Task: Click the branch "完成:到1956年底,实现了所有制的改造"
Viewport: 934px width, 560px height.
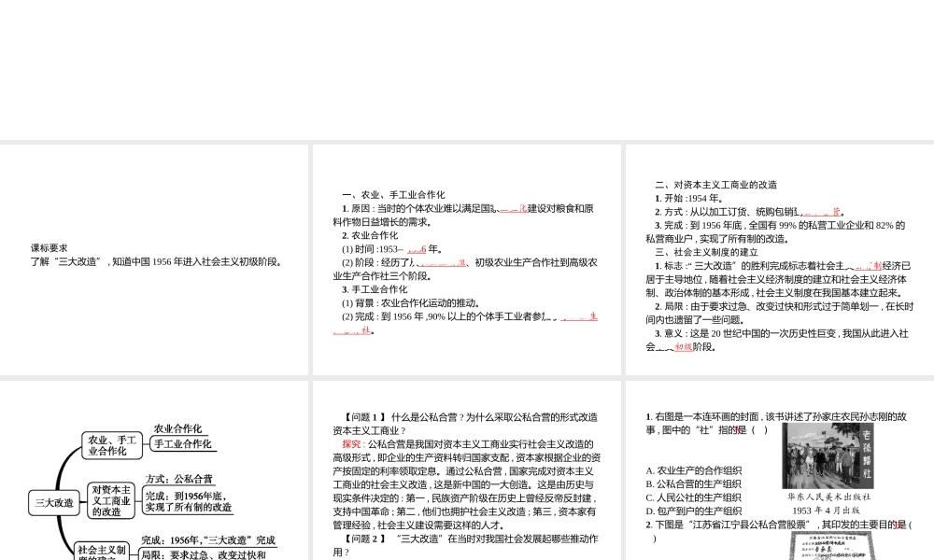Action: (189, 502)
